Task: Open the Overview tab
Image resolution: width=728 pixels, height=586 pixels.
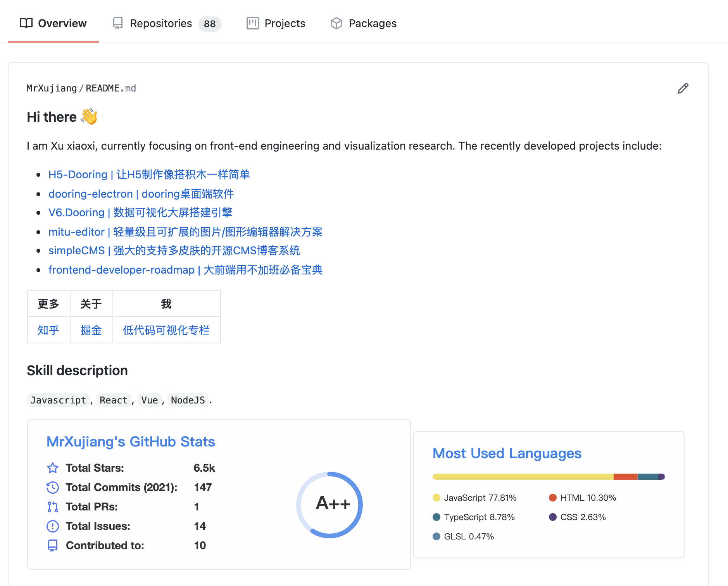Action: (53, 23)
